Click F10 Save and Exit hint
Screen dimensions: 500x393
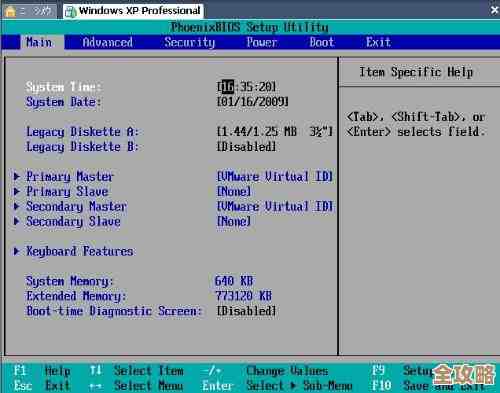(x=428, y=386)
